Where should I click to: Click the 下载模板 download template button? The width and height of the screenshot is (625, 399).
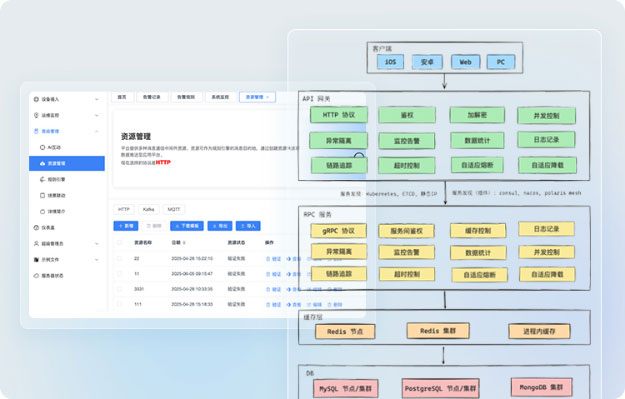click(187, 226)
